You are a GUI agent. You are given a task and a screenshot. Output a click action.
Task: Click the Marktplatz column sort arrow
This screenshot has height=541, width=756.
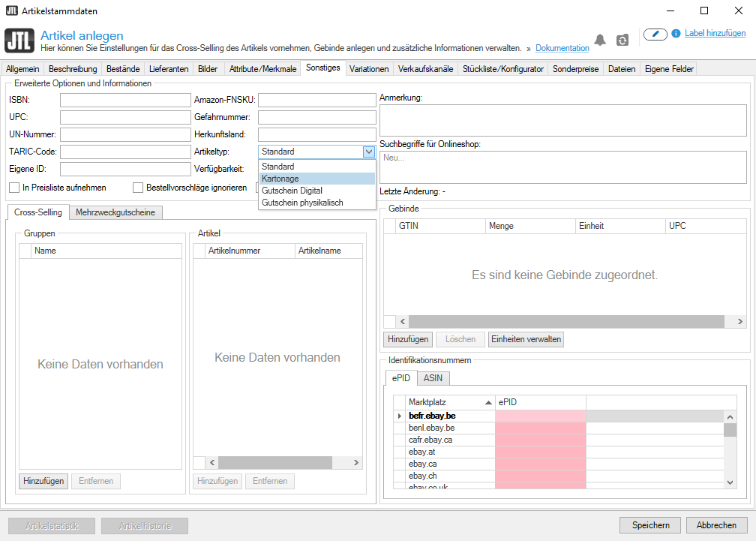pyautogui.click(x=488, y=403)
